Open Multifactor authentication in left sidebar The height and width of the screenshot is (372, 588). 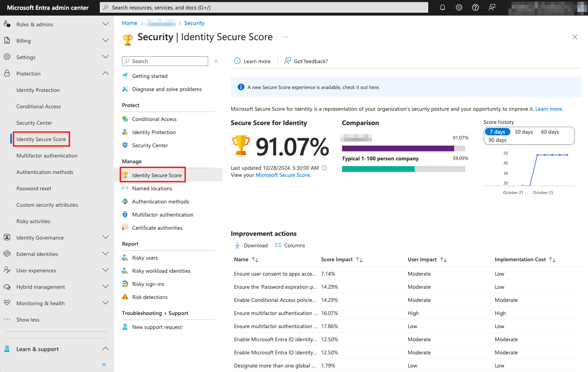[x=47, y=155]
